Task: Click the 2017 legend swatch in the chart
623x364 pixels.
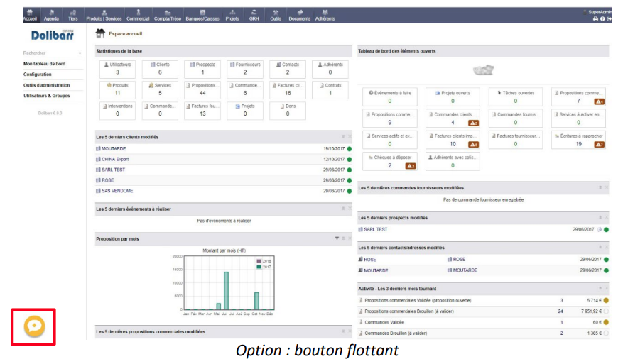Action: pyautogui.click(x=259, y=267)
